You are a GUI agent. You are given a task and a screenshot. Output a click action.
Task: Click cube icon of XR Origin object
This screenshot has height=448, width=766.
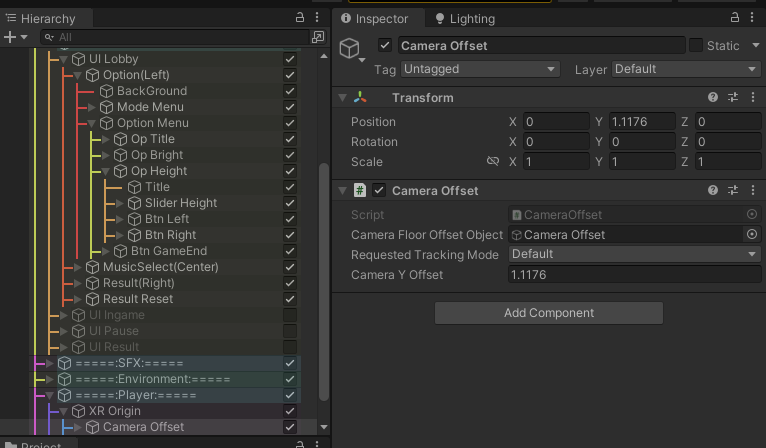pyautogui.click(x=78, y=411)
